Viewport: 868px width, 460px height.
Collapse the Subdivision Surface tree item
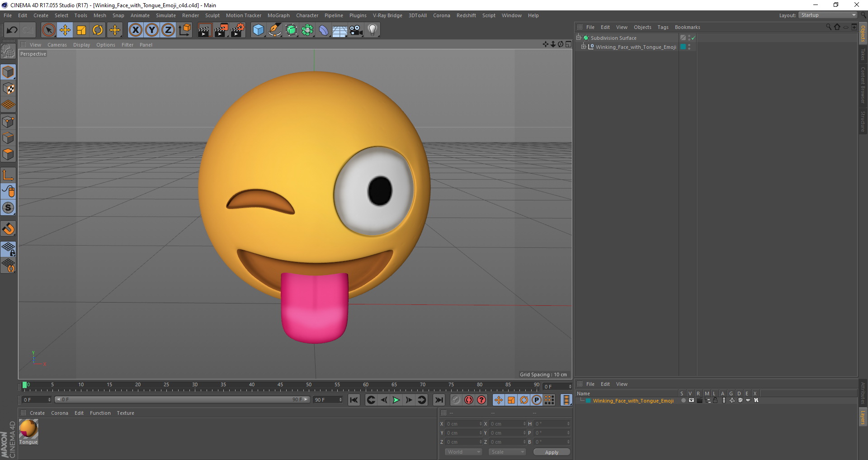click(x=578, y=38)
